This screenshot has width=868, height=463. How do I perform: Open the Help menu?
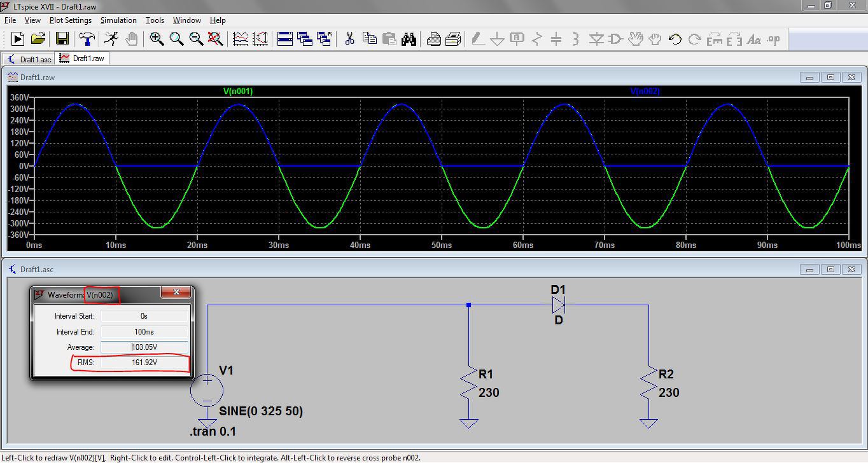[x=218, y=20]
